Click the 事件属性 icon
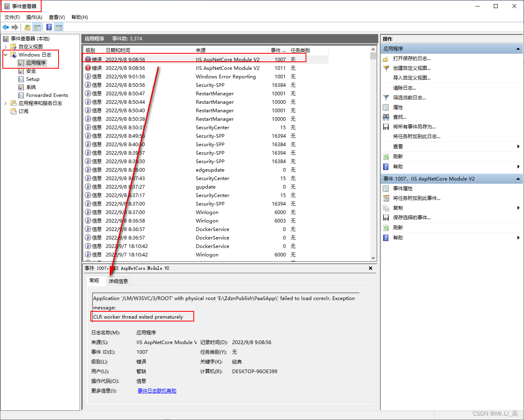This screenshot has width=524, height=420. (x=386, y=189)
